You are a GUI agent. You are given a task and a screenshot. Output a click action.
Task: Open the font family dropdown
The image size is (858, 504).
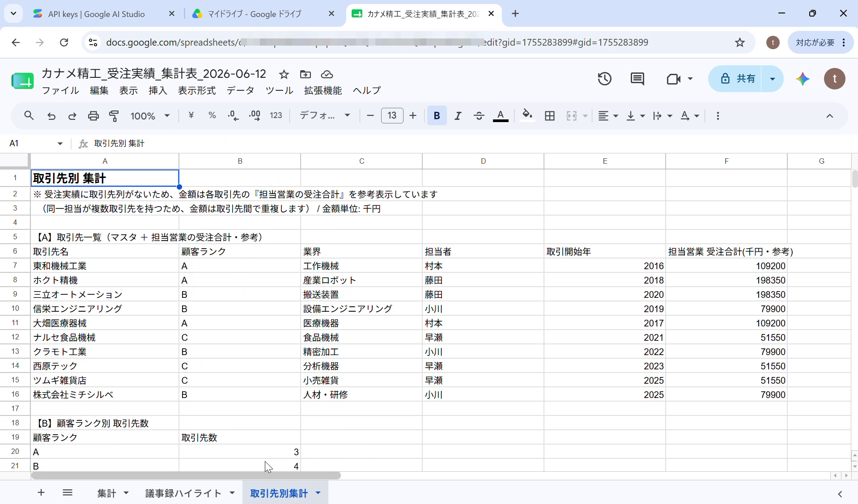pyautogui.click(x=324, y=115)
